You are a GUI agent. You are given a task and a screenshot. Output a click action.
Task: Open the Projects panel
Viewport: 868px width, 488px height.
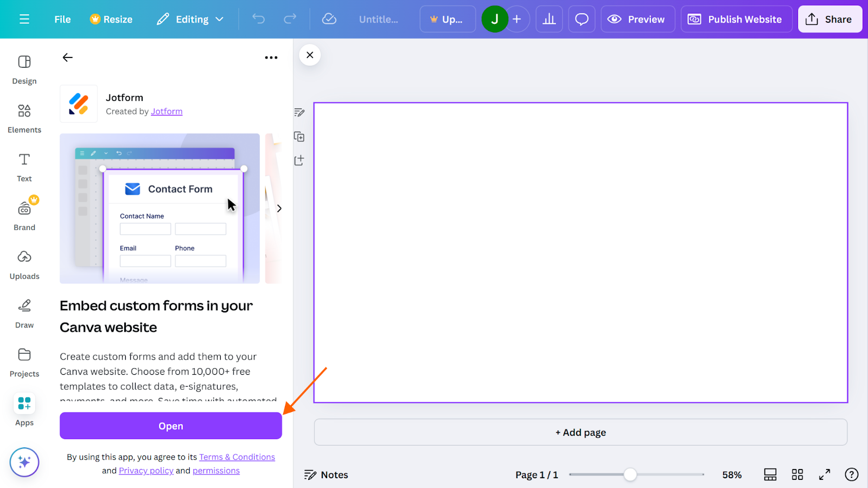click(24, 362)
